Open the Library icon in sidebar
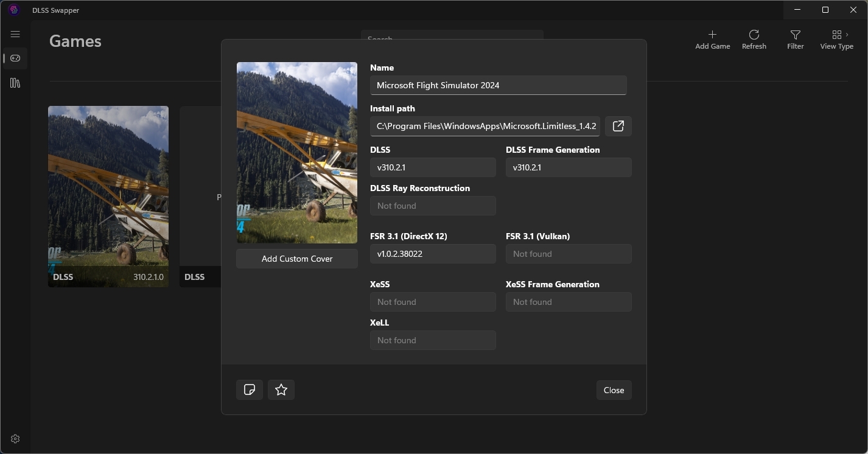 [x=15, y=83]
